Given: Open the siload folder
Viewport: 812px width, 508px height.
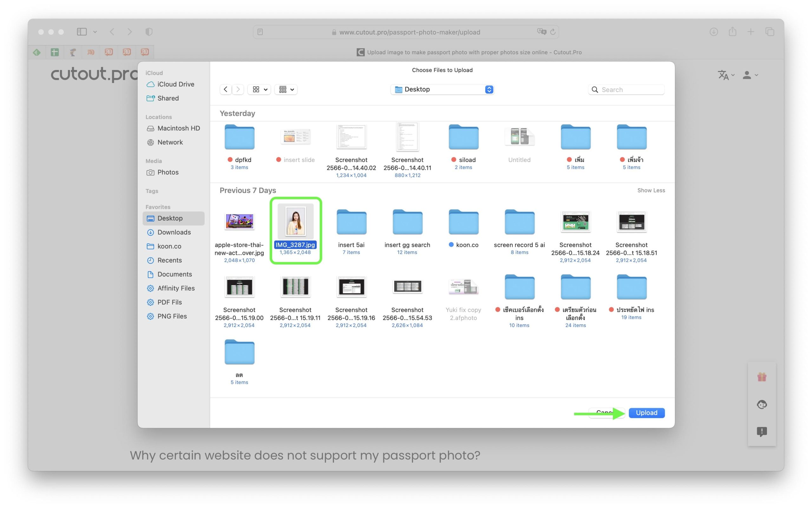Looking at the screenshot, I should [463, 137].
